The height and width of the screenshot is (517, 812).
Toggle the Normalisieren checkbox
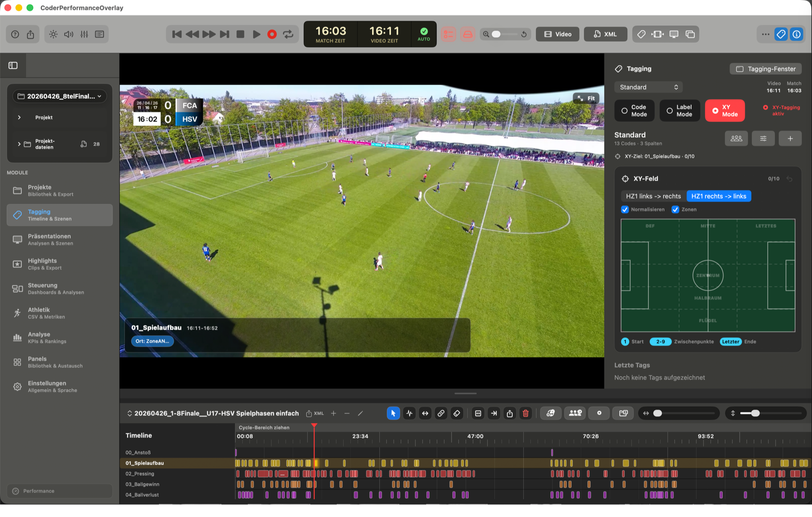point(625,209)
